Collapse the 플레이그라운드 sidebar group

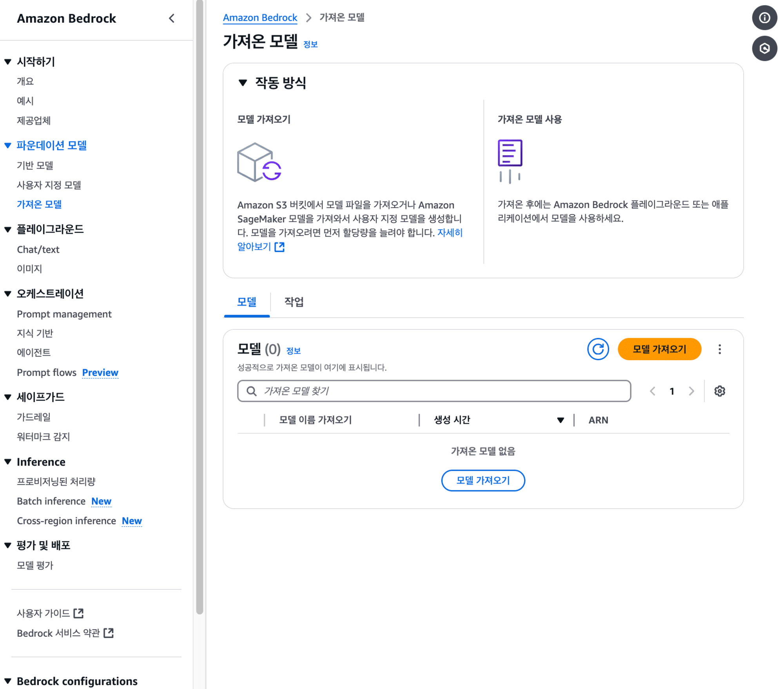(x=7, y=229)
